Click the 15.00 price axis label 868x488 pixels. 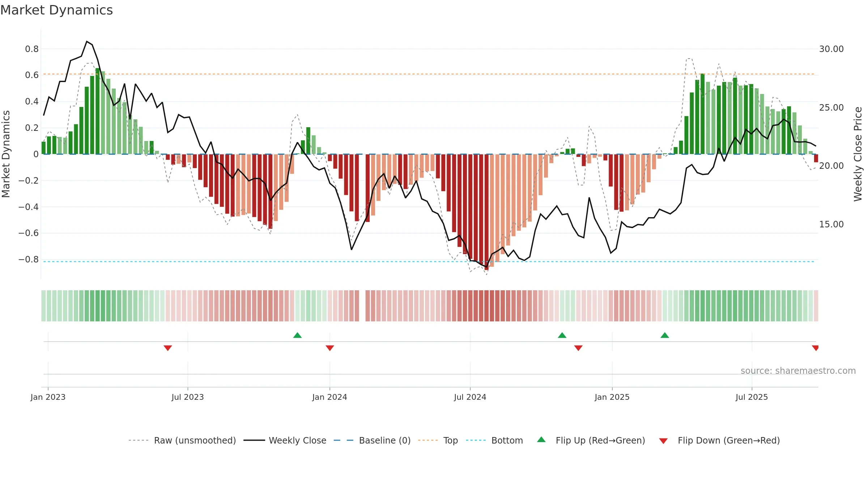point(831,224)
